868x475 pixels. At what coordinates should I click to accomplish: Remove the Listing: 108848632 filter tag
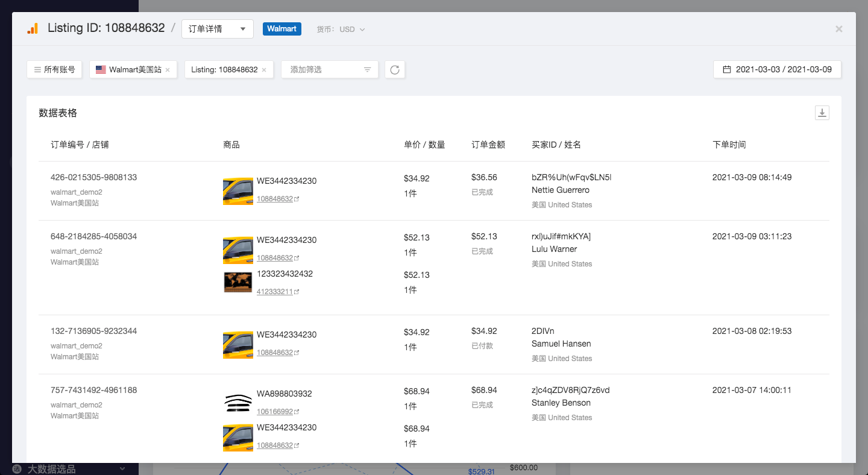264,70
